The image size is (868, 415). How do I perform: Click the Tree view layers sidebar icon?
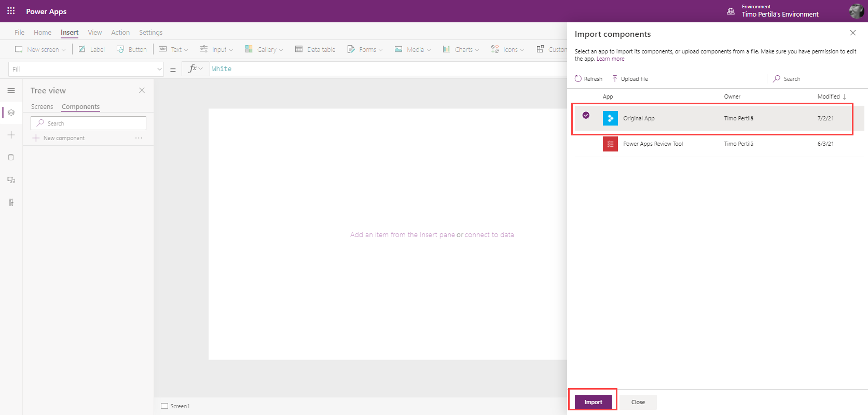(x=11, y=113)
